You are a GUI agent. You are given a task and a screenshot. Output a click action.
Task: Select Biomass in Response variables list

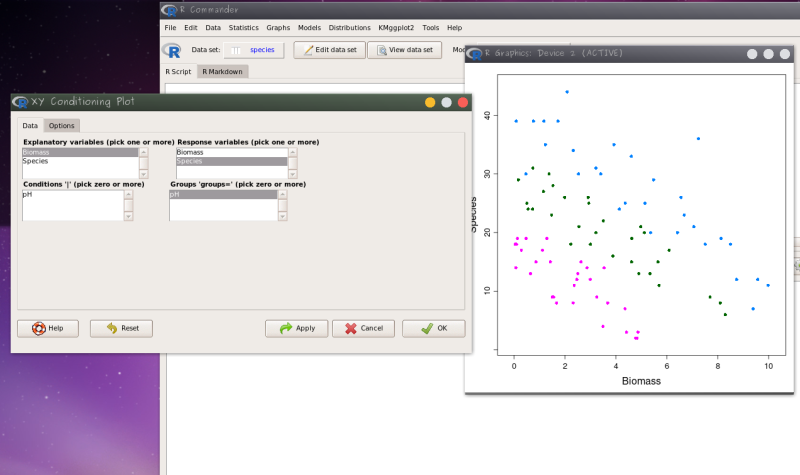[x=190, y=153]
